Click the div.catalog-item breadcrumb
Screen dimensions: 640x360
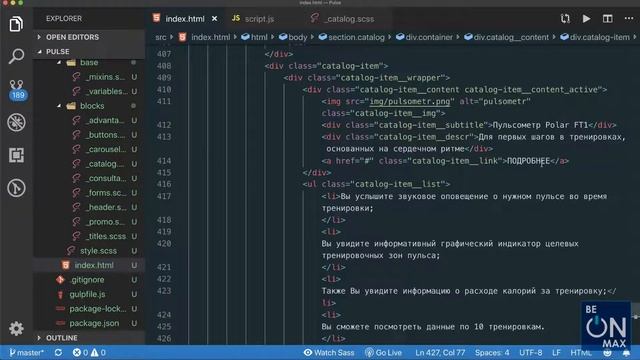(x=595, y=37)
